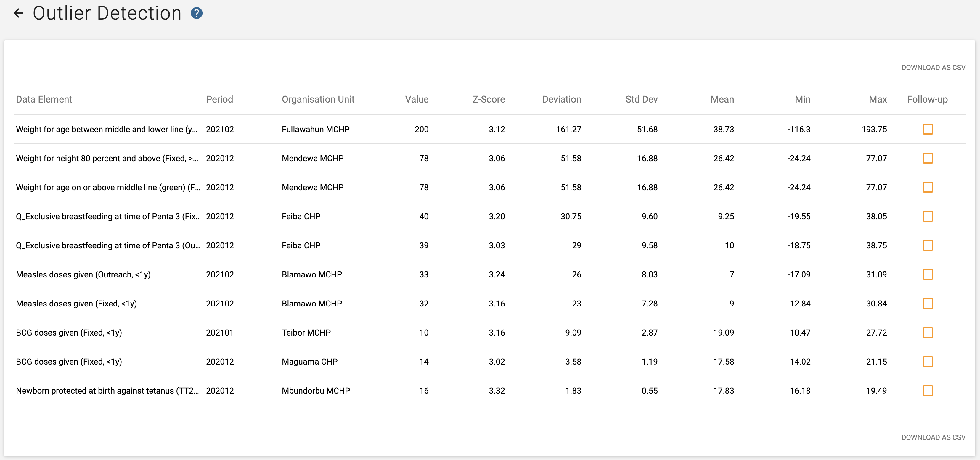Tick follow-up for Mbundorbu MCHP row

coord(928,391)
